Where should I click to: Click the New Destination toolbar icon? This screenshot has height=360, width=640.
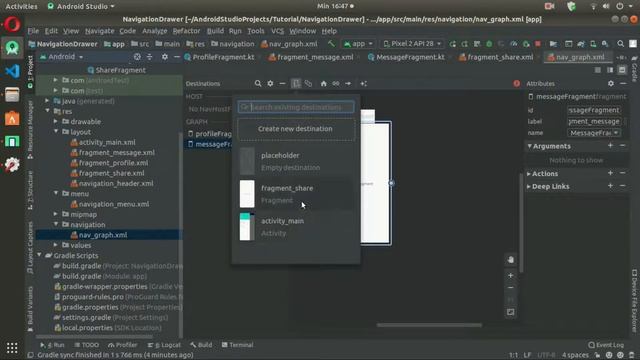tap(296, 83)
